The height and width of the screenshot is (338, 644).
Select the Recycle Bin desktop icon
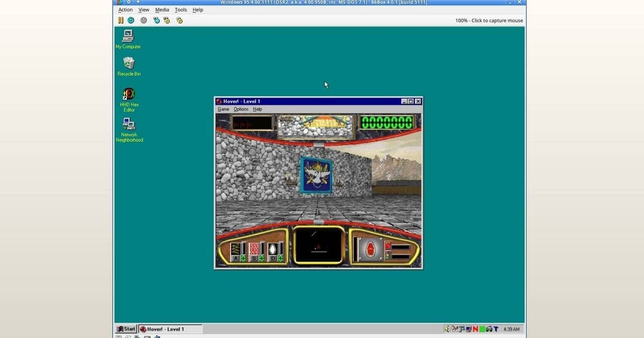tap(128, 67)
